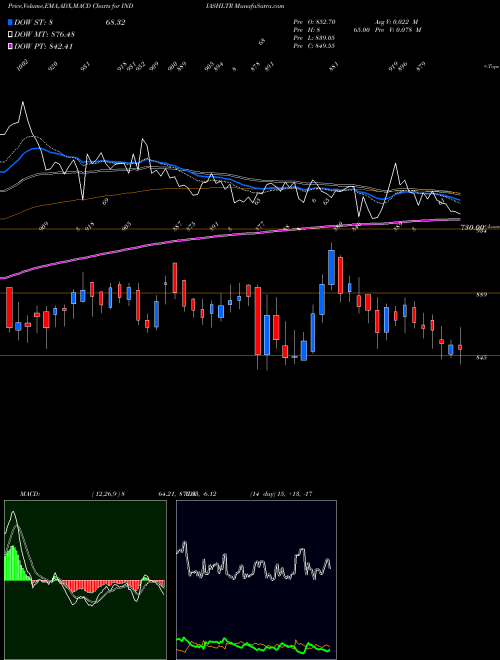
Task: Click the 'Pre C: 849.55' close value
Action: 314,46
